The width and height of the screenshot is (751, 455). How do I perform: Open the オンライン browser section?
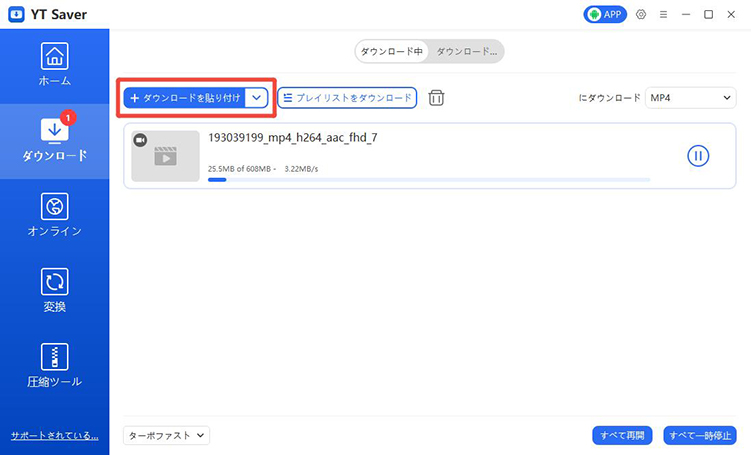point(55,216)
